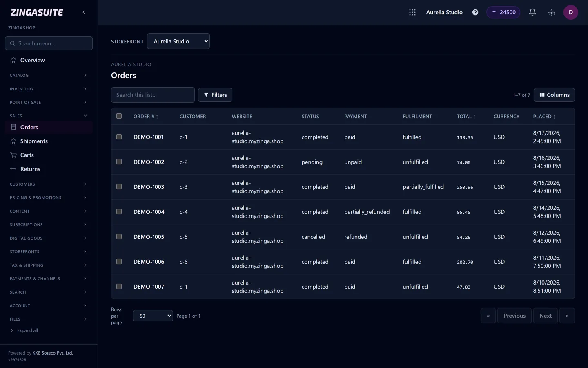This screenshot has width=588, height=368.
Task: Open the Rows per page dropdown
Action: pyautogui.click(x=153, y=316)
